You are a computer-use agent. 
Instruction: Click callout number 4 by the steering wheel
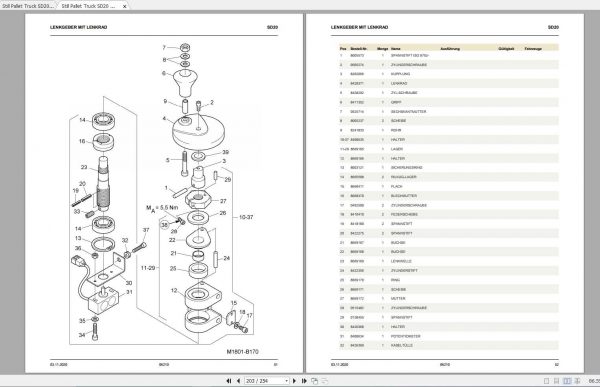tap(164, 118)
